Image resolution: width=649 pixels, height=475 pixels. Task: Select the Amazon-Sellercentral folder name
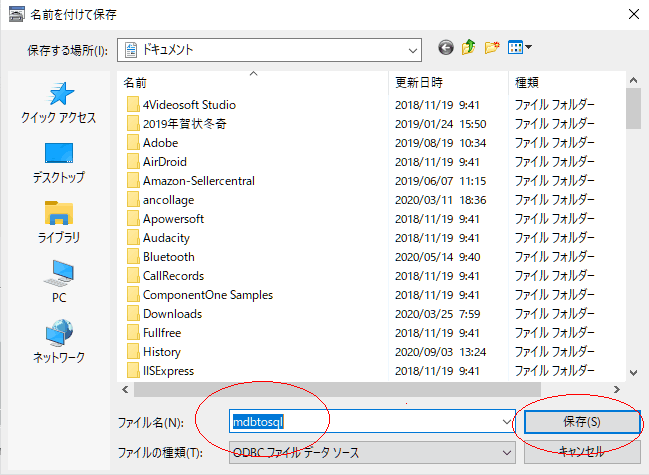199,181
